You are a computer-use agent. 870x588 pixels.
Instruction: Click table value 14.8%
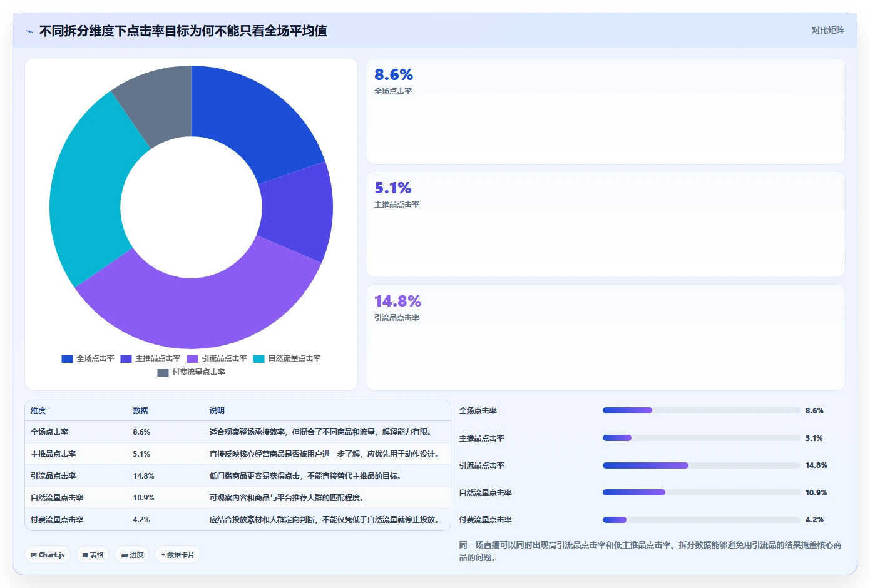tap(143, 476)
